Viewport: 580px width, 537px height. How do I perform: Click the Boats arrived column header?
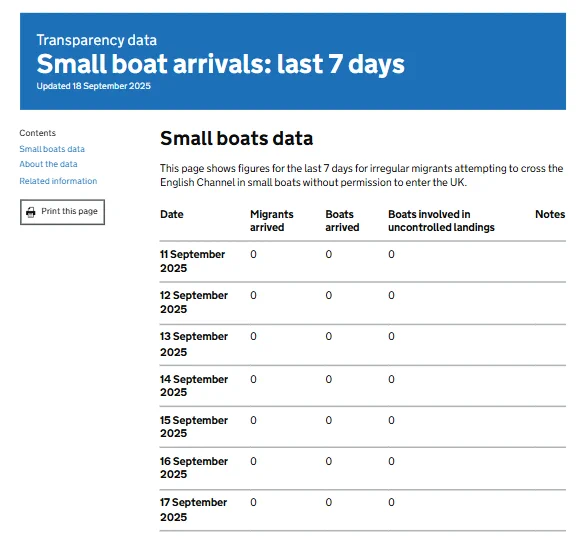pos(343,221)
